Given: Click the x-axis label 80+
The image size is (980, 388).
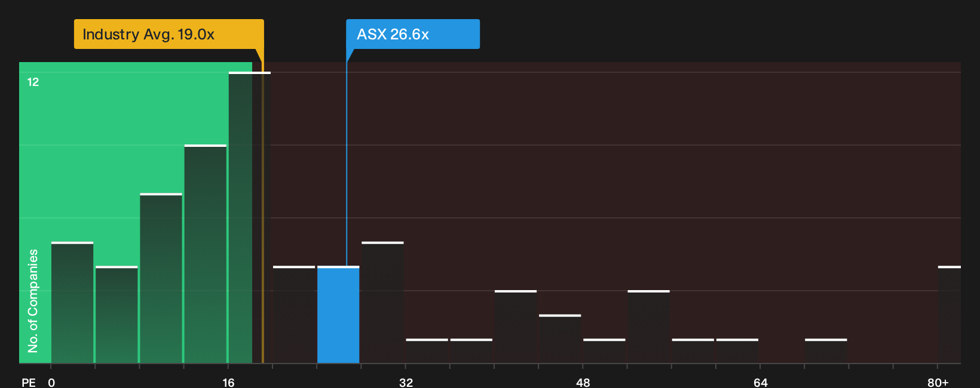Looking at the screenshot, I should pyautogui.click(x=938, y=382).
